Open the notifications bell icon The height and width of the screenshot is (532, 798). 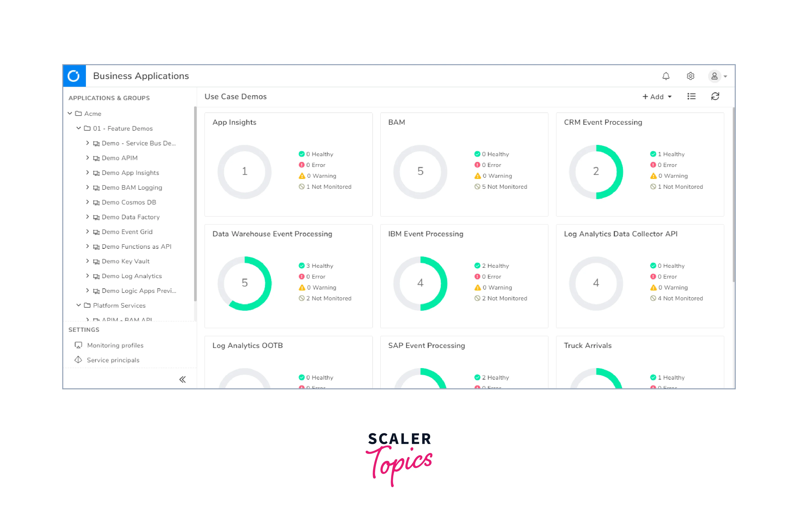(666, 76)
